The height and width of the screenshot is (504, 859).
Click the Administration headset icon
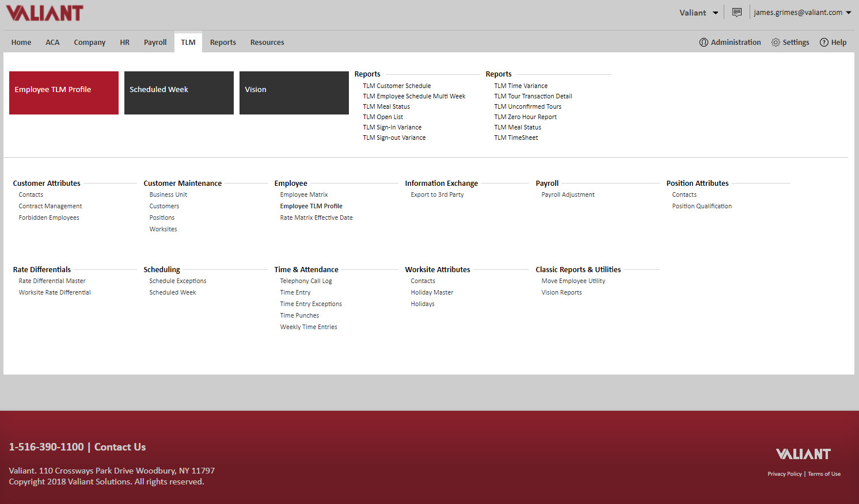[704, 42]
